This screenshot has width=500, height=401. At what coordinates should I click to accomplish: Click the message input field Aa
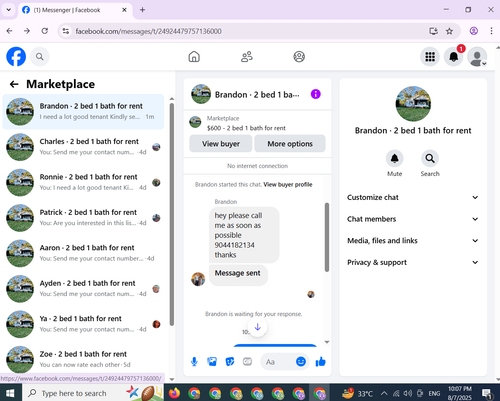pos(279,362)
